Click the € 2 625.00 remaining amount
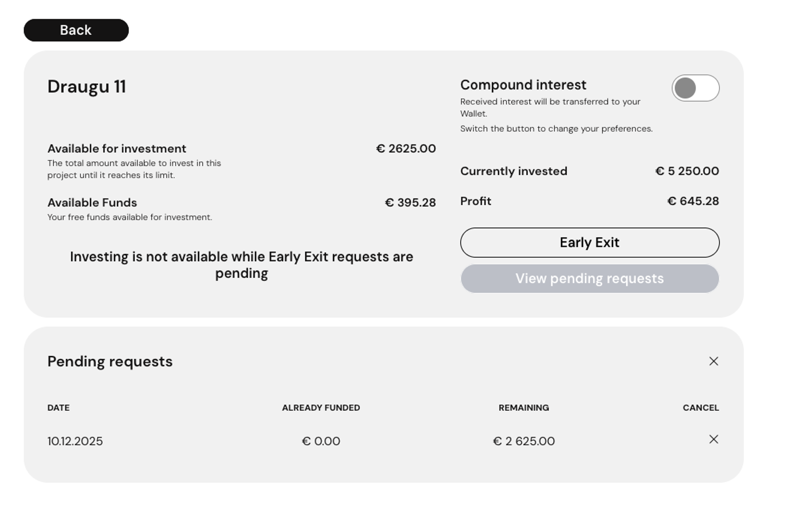Image resolution: width=812 pixels, height=520 pixels. (x=524, y=441)
